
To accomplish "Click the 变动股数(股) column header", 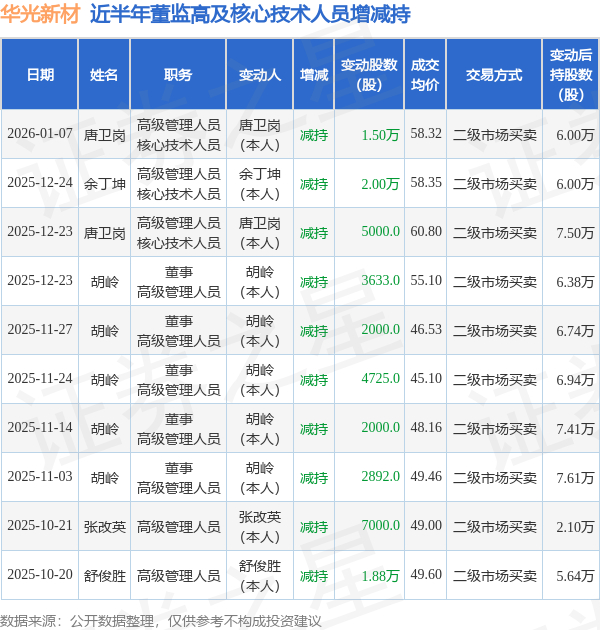I will (369, 75).
